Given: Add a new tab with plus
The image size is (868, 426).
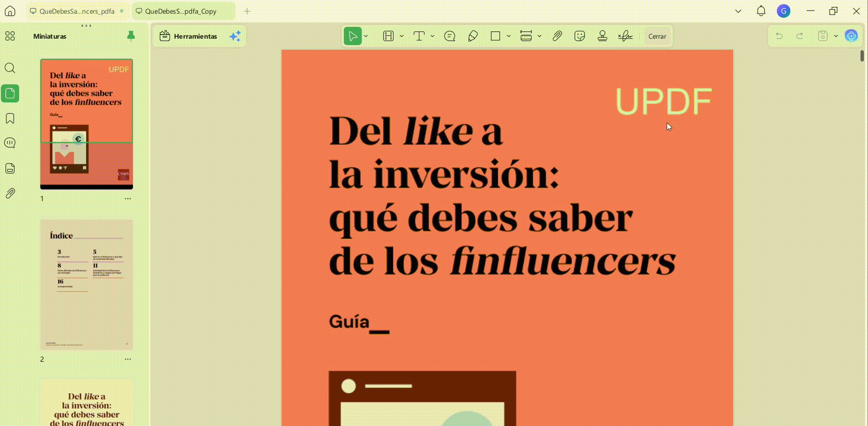Looking at the screenshot, I should (x=247, y=11).
